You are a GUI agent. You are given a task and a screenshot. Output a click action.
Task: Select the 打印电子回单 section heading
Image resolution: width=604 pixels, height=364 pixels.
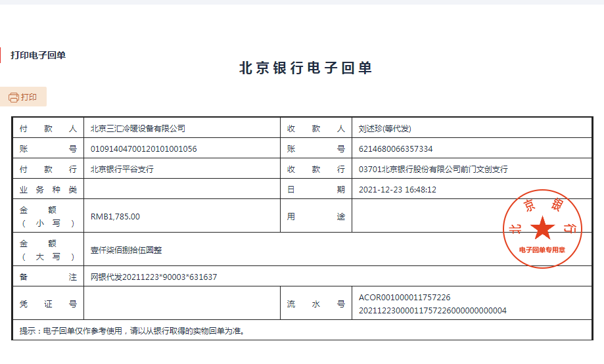pos(38,55)
